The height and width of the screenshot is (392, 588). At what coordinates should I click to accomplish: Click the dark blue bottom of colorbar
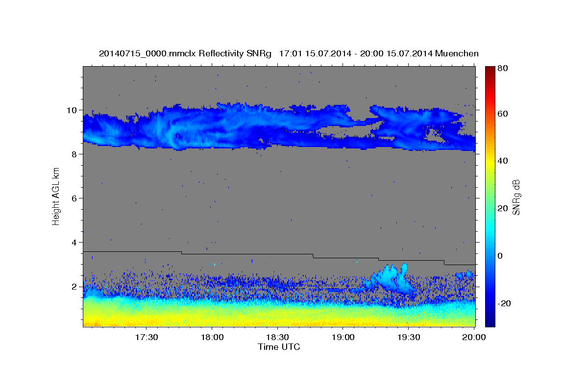click(x=490, y=322)
